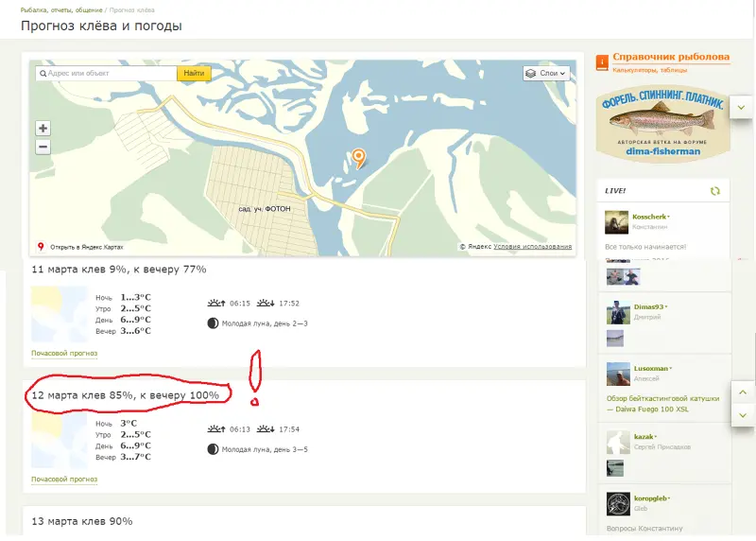Image resolution: width=756 pixels, height=541 pixels.
Task: Expand the chevron beside the trout banner
Action: pyautogui.click(x=742, y=109)
